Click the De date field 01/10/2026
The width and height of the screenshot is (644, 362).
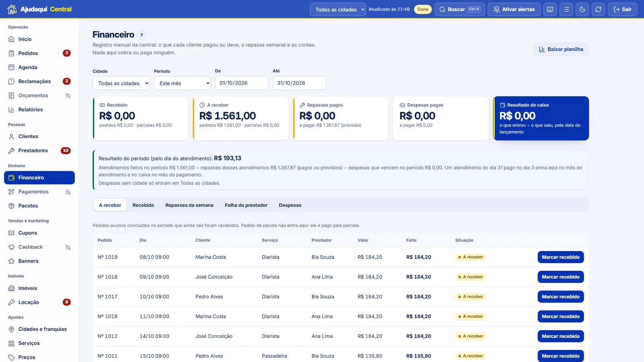242,83
